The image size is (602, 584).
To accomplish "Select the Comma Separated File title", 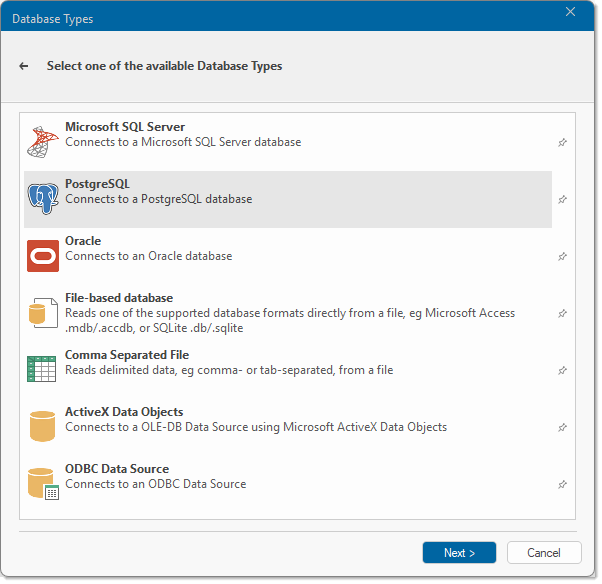I will [127, 355].
